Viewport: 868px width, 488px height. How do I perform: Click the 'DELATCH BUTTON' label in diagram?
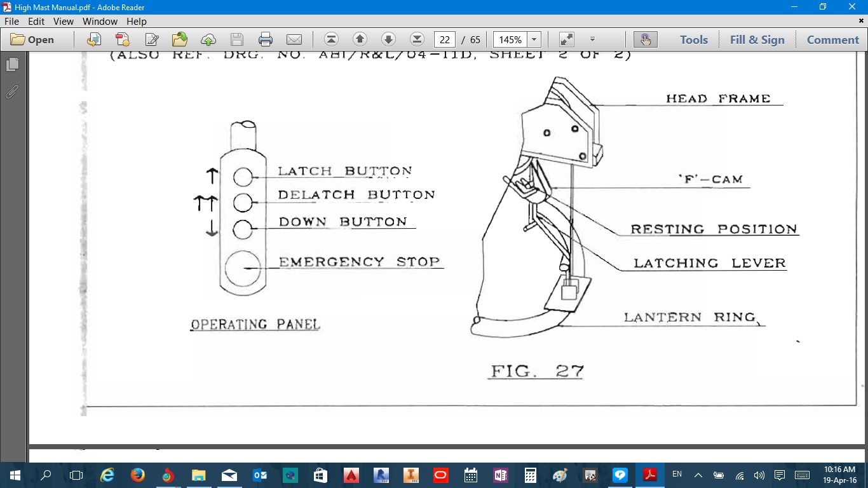356,194
